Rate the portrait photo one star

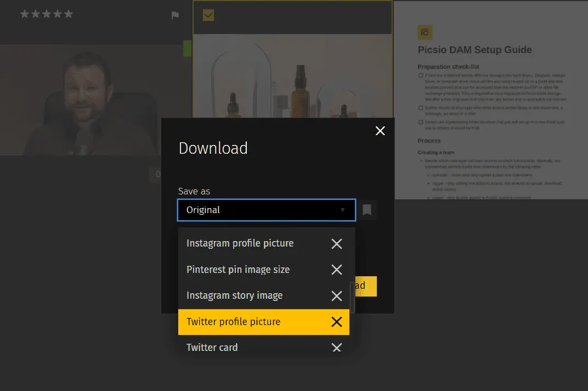pos(24,14)
